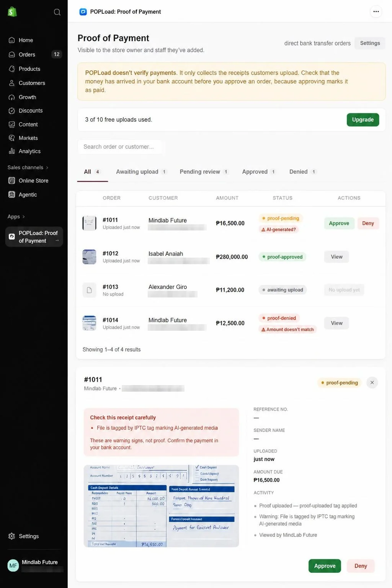Click direct bank transfer orders text
This screenshot has height=588, width=392.
tap(317, 43)
